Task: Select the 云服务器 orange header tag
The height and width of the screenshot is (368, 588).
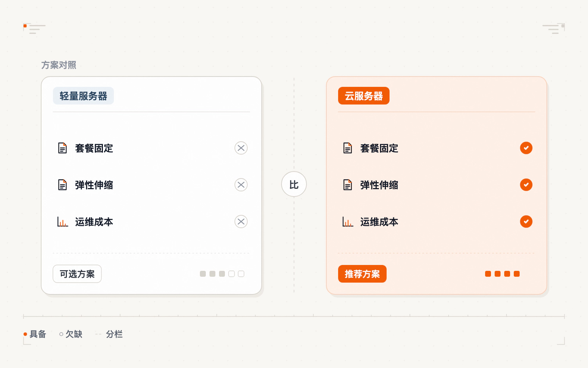Action: tap(364, 96)
